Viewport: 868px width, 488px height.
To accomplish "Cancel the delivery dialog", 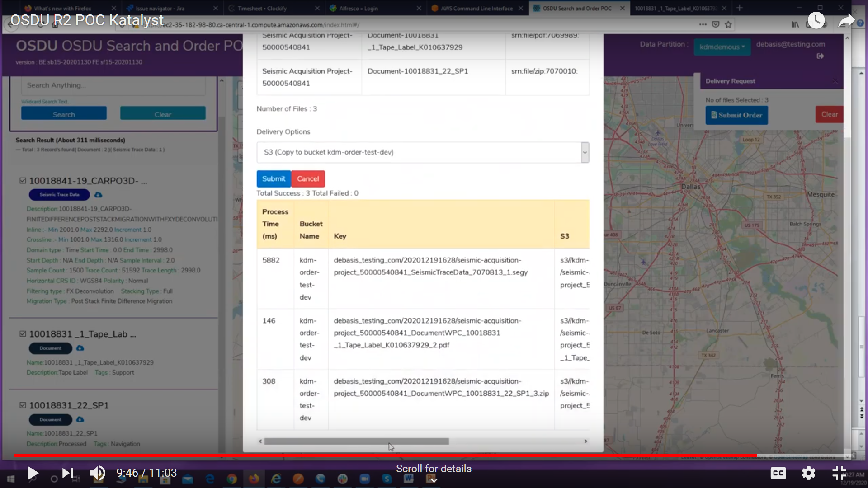I will (x=308, y=179).
